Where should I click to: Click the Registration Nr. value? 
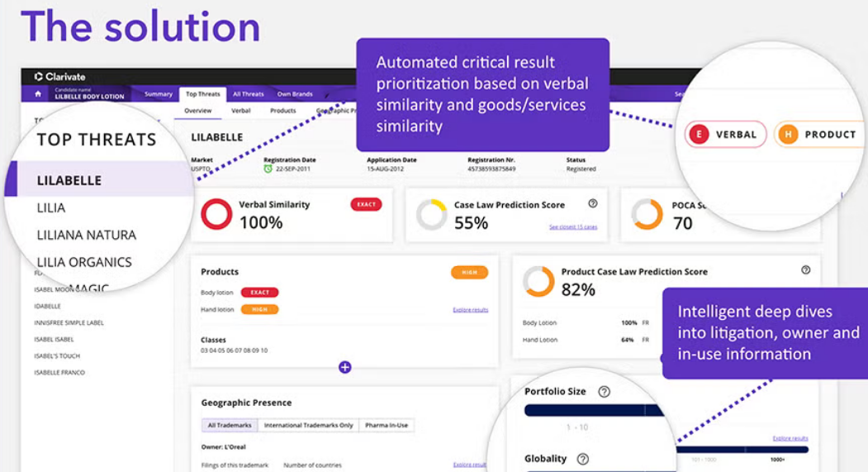click(x=491, y=169)
